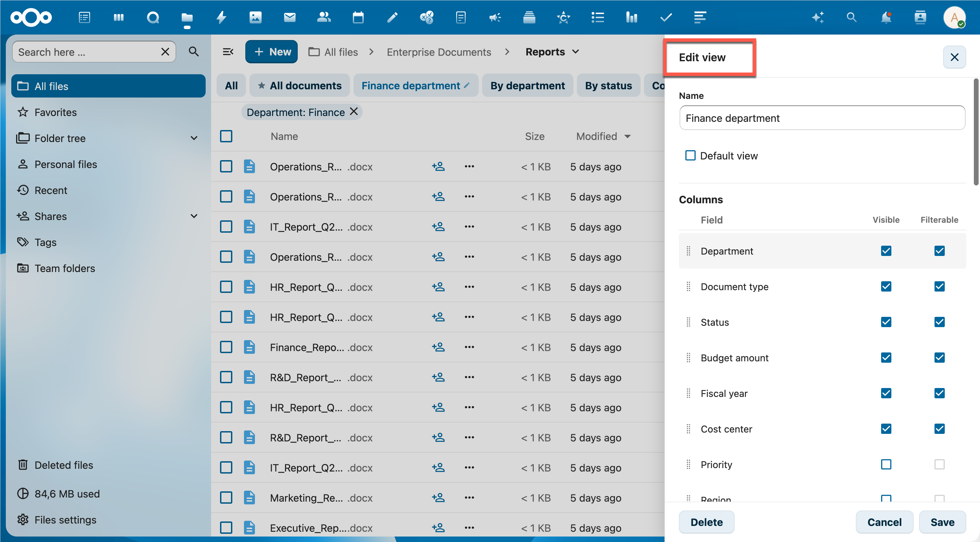Toggle the navigation list icon beside New

click(228, 52)
